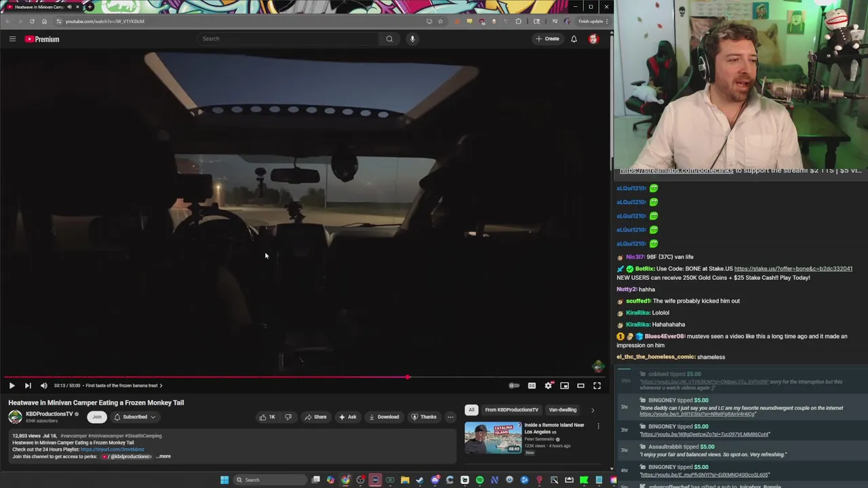The image size is (868, 488).
Task: Select the 'All' recommendations chip
Action: click(x=471, y=409)
